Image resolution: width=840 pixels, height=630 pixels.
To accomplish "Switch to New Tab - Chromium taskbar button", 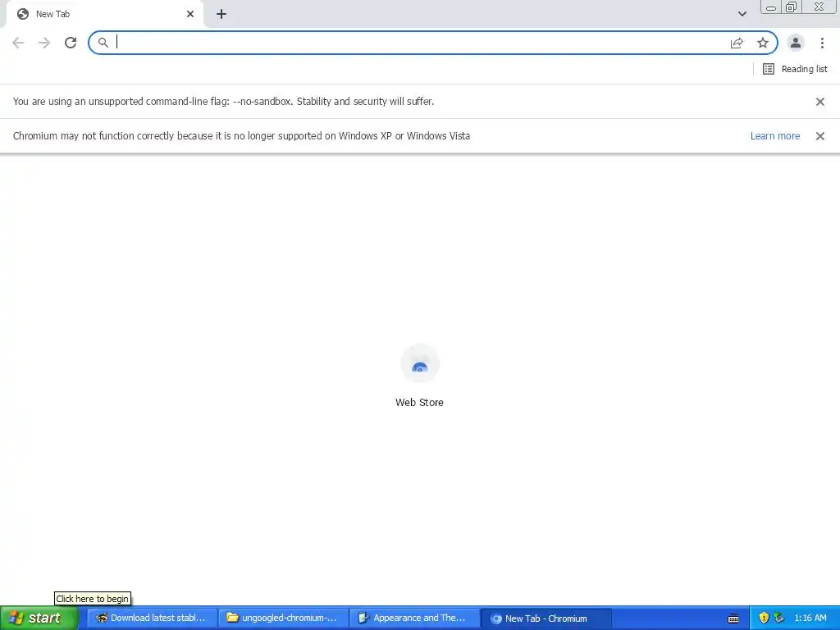I will click(x=546, y=619).
